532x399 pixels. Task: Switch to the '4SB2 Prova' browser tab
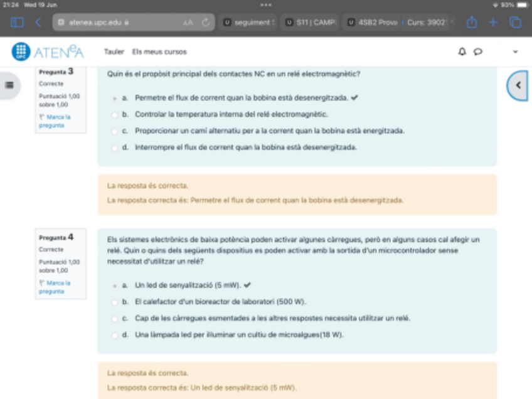pyautogui.click(x=372, y=23)
